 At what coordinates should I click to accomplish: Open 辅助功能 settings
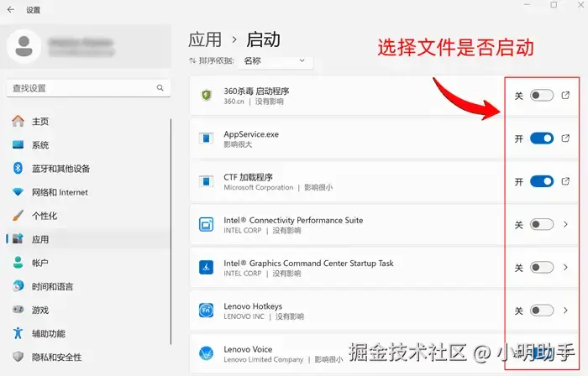[87, 333]
